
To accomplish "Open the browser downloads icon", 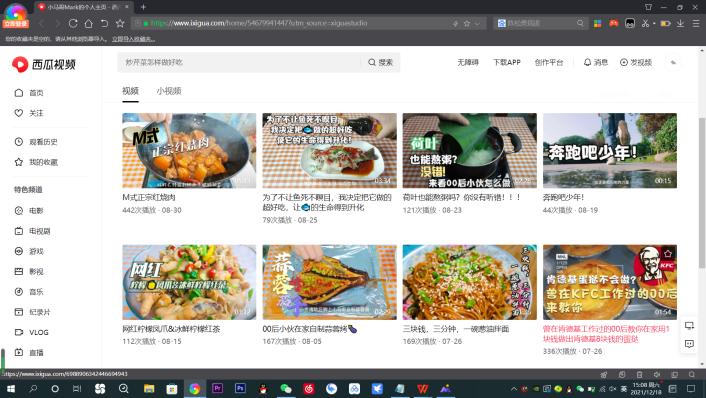I will tap(680, 23).
